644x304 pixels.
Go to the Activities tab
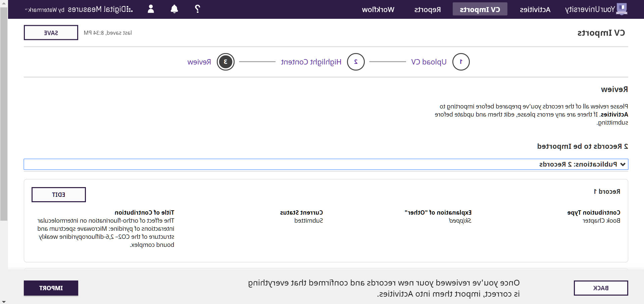535,9
